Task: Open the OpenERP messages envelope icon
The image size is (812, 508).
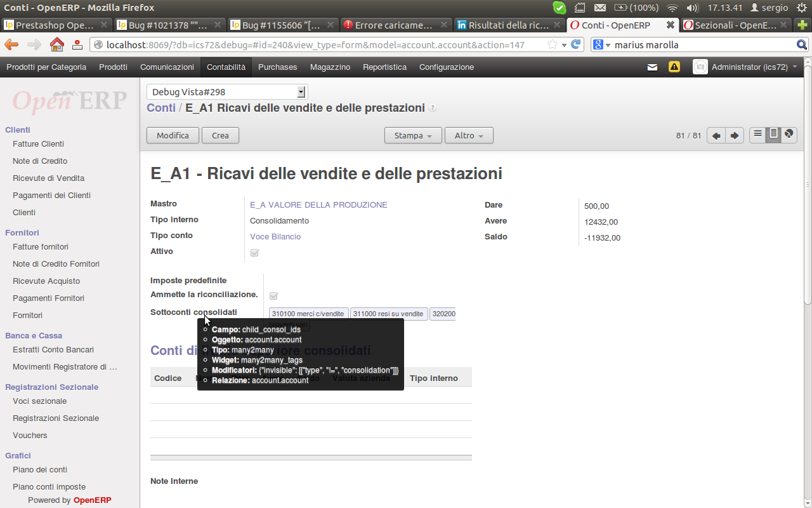Action: click(x=652, y=67)
